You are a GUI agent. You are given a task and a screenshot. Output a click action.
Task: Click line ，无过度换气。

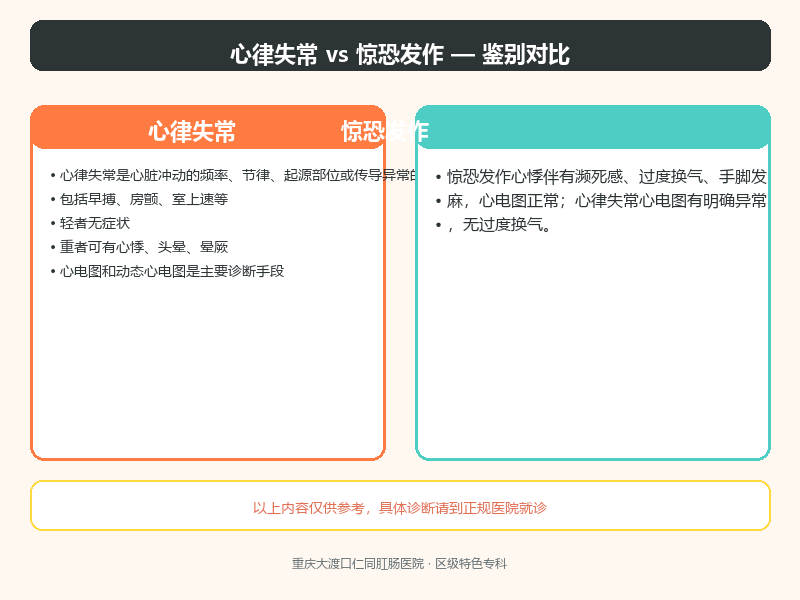click(x=493, y=224)
